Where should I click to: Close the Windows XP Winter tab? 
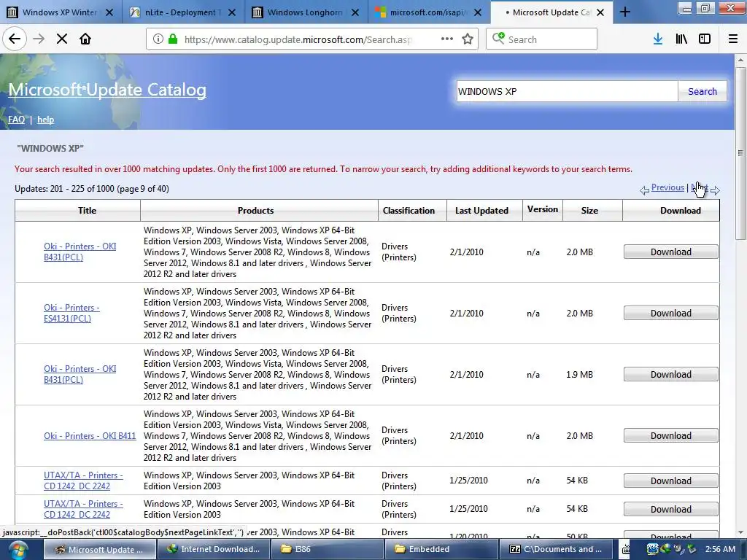109,12
